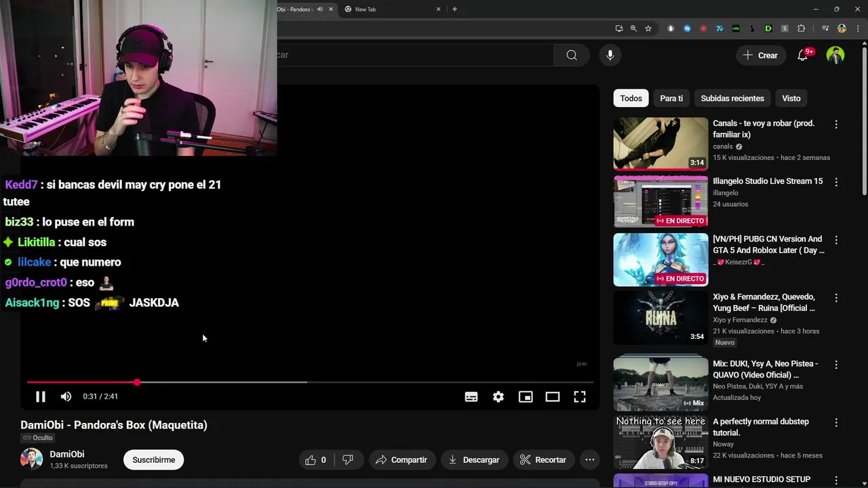The width and height of the screenshot is (868, 488).
Task: Enter fullscreen on the video
Action: (x=580, y=397)
